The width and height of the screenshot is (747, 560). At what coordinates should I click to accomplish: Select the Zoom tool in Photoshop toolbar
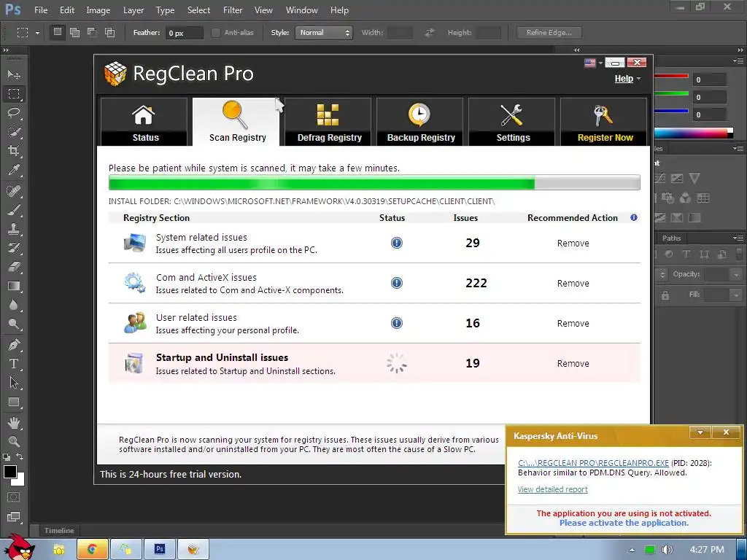[14, 441]
